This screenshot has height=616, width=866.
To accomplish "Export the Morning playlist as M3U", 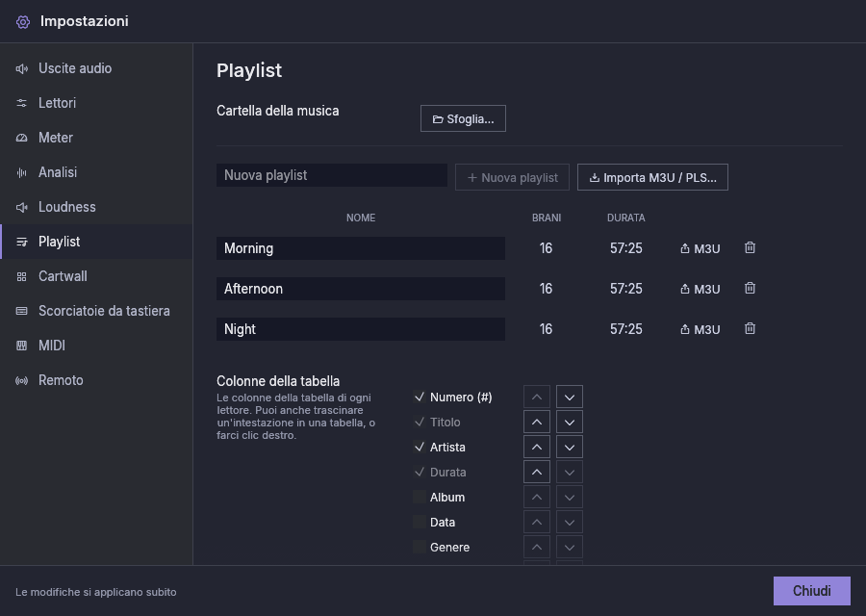I will pyautogui.click(x=700, y=248).
